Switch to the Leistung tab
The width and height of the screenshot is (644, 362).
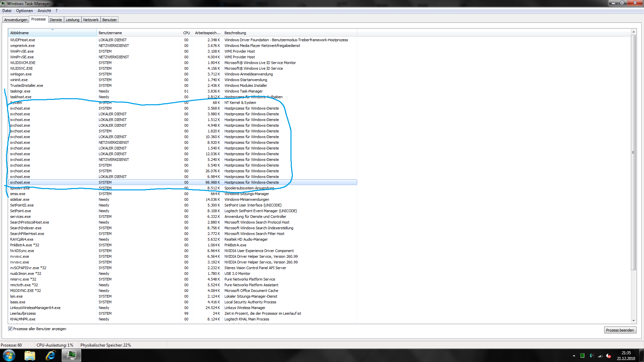point(72,20)
